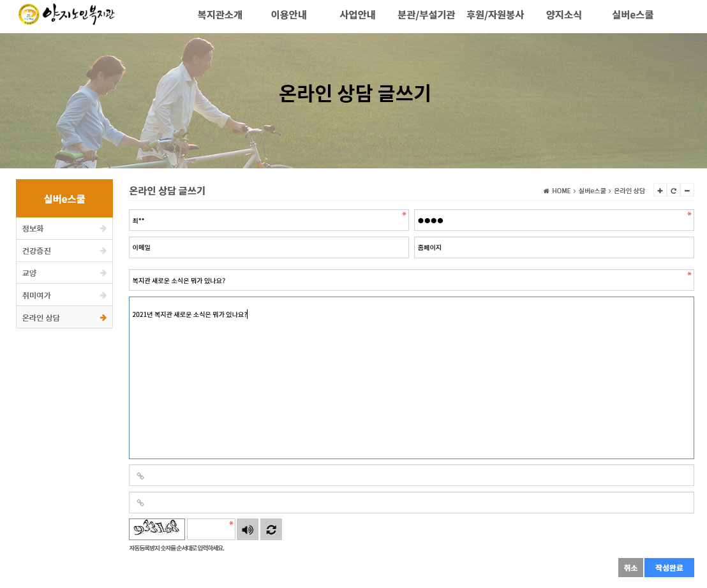707x588 pixels.
Task: Focus the captcha number input field
Action: click(211, 529)
